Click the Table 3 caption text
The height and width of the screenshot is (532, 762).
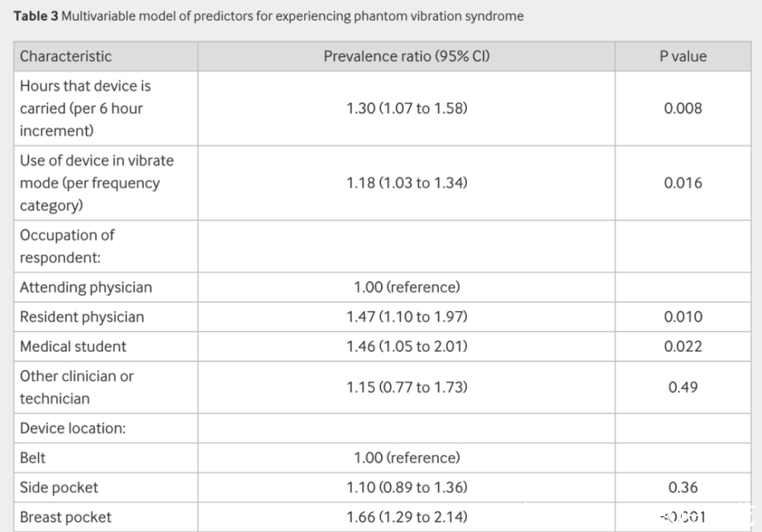tap(267, 16)
